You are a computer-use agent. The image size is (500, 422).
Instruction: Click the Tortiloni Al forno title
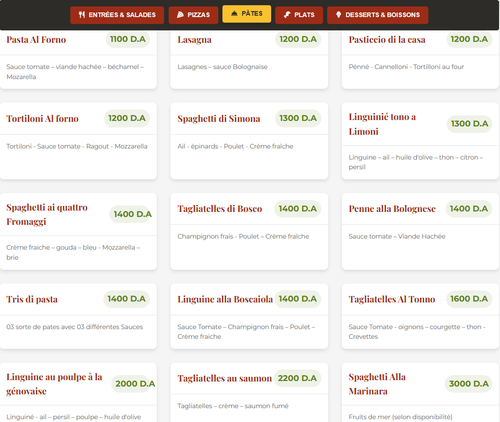[42, 119]
